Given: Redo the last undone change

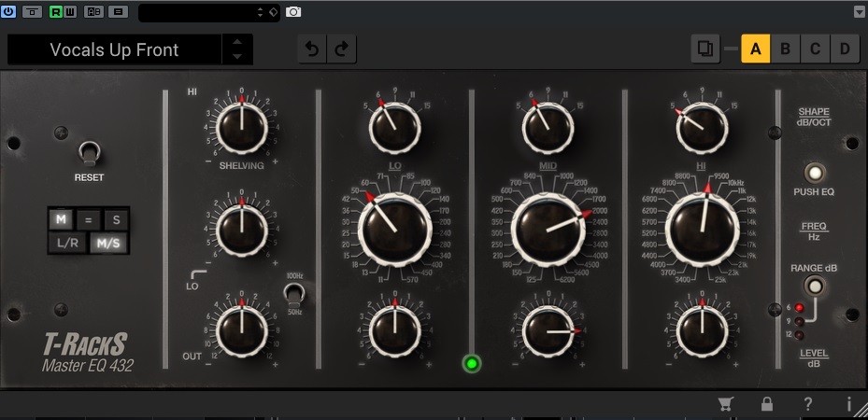Looking at the screenshot, I should coord(342,49).
